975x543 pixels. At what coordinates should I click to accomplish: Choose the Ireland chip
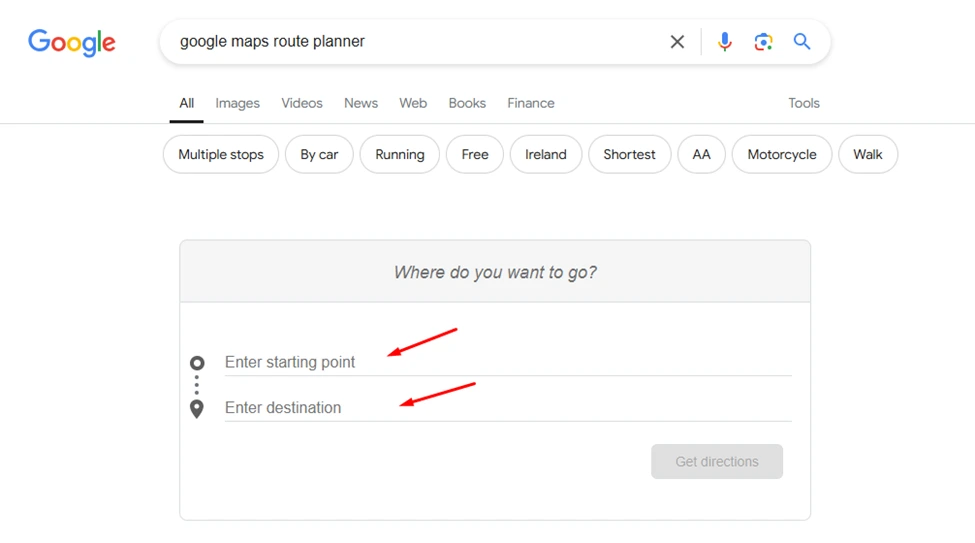pos(546,154)
